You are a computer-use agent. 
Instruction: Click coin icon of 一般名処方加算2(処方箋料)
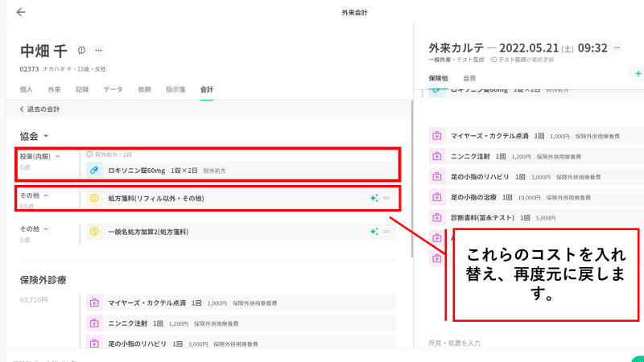[x=94, y=232]
